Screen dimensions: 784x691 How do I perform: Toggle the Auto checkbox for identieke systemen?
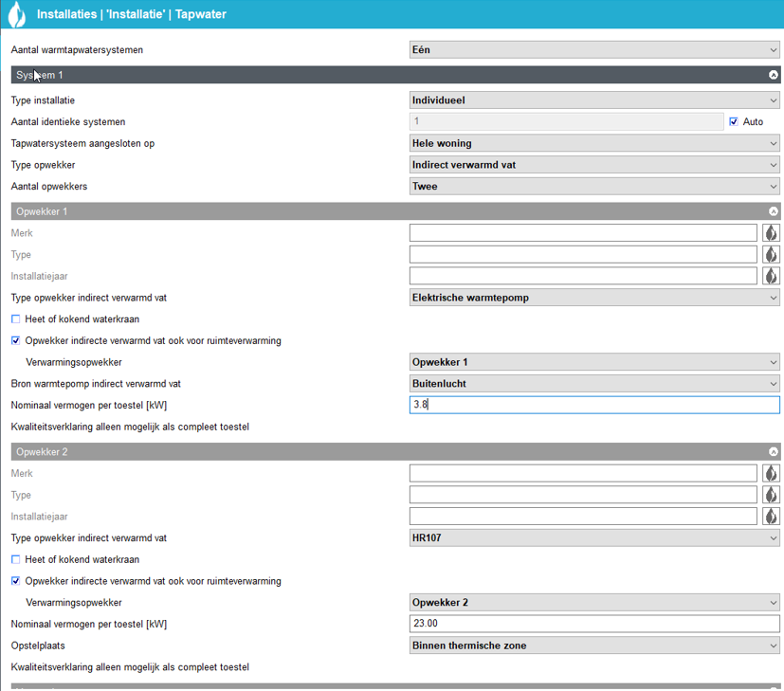[x=734, y=121]
